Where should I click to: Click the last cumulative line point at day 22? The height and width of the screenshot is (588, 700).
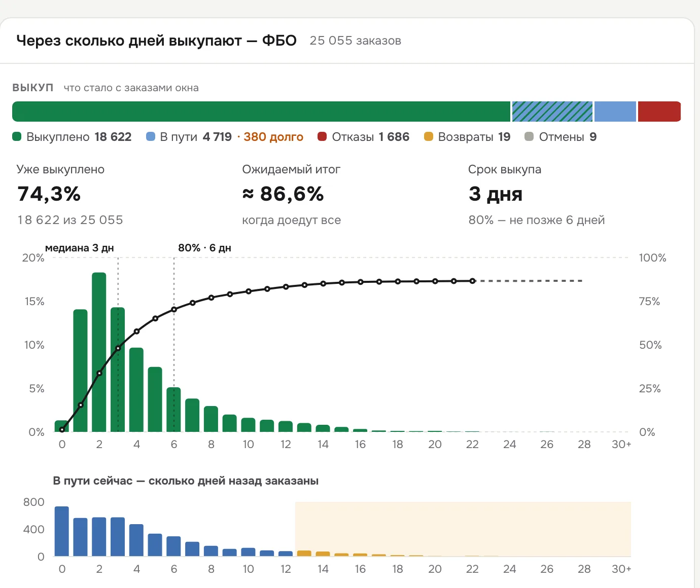(472, 281)
